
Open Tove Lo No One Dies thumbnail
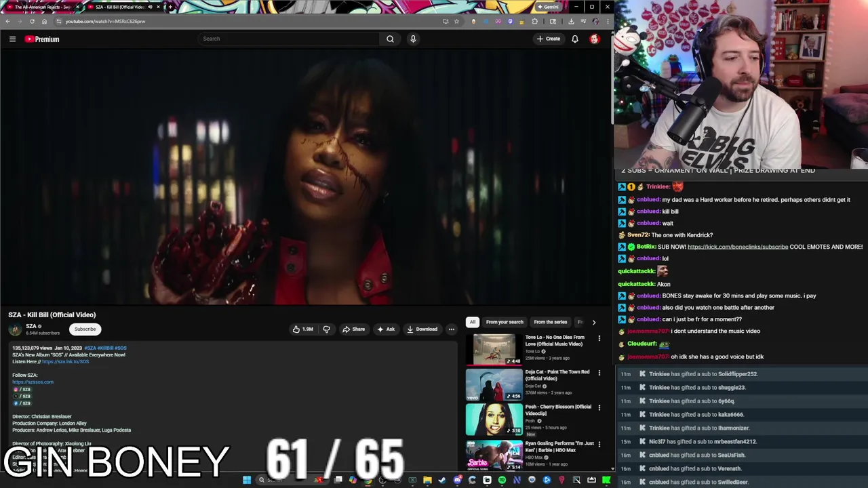click(494, 350)
